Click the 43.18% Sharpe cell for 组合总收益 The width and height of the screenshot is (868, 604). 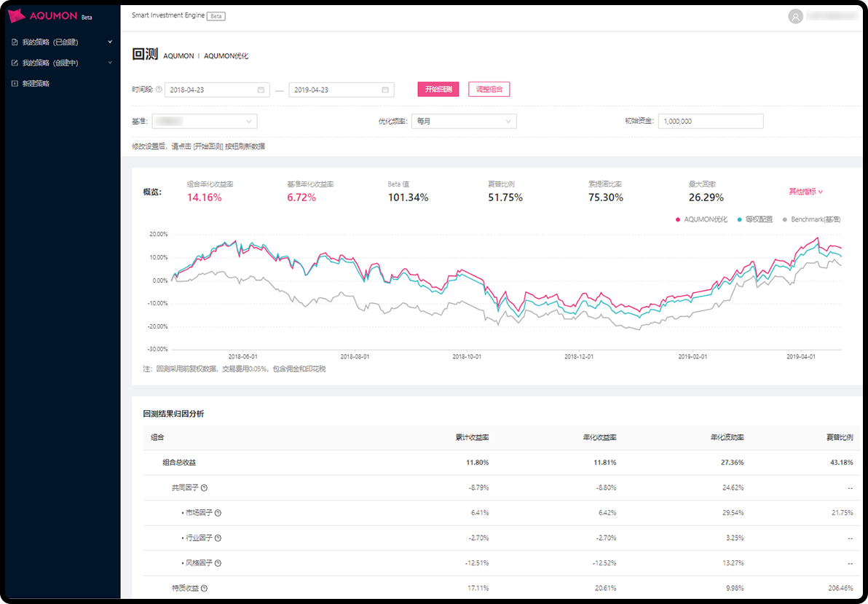[x=842, y=463]
